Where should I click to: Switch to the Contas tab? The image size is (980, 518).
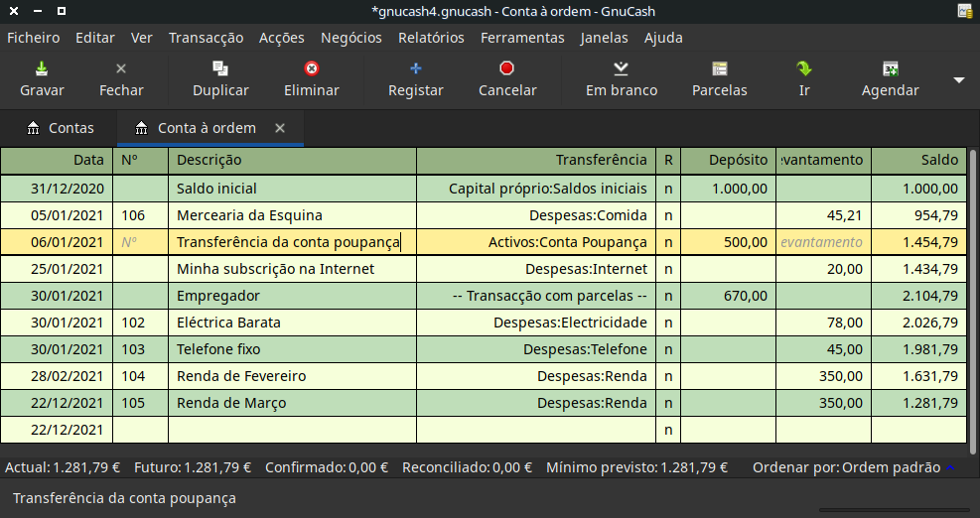(60, 128)
